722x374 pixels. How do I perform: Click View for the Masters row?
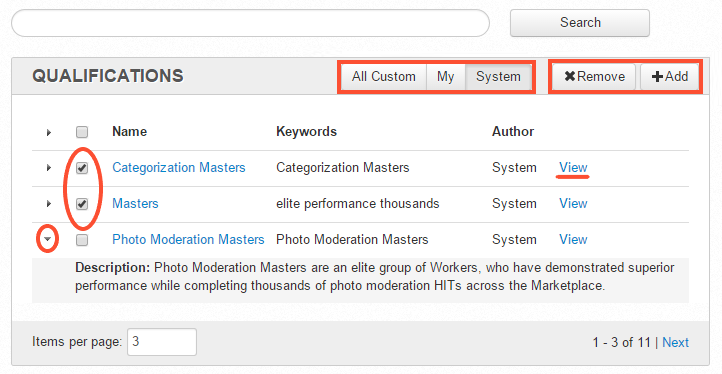pyautogui.click(x=573, y=203)
